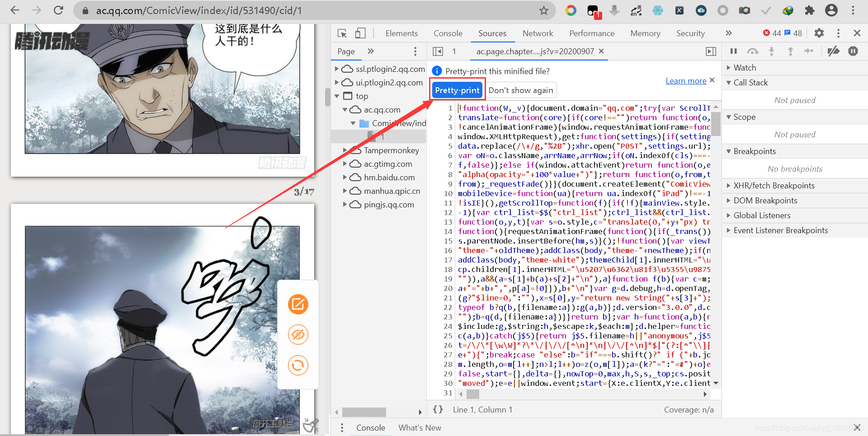The image size is (868, 436).
Task: Click the Pretty-print button
Action: coord(457,90)
